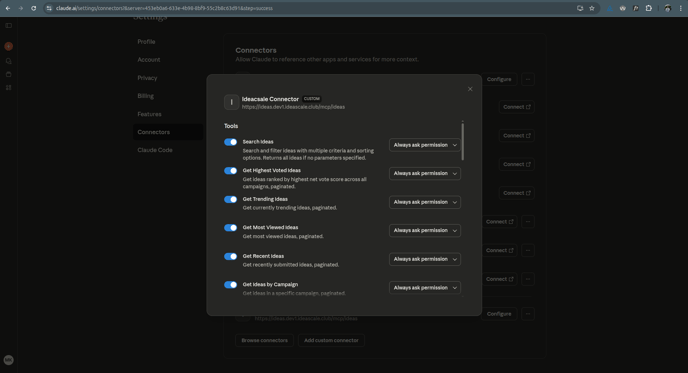This screenshot has width=688, height=373.
Task: Disable the Search Ideas tool toggle
Action: [230, 142]
